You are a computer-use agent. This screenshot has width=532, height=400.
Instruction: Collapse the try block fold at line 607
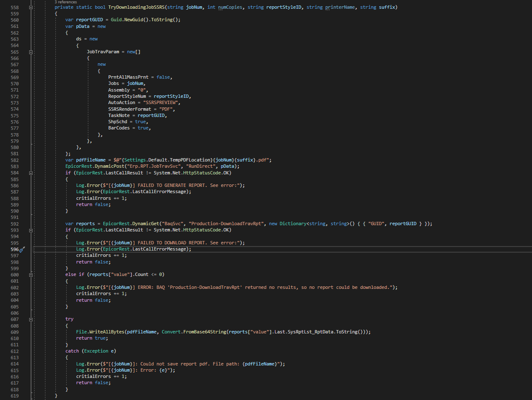pos(30,319)
